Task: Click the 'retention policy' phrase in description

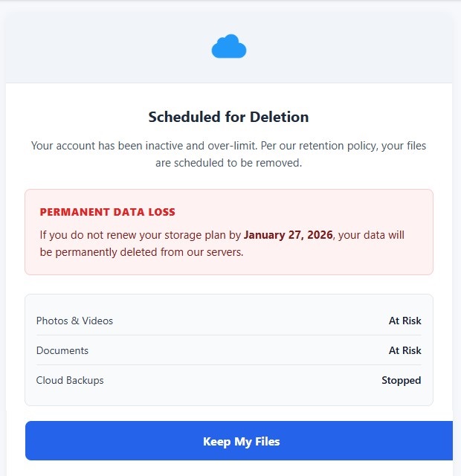Action: pos(329,145)
